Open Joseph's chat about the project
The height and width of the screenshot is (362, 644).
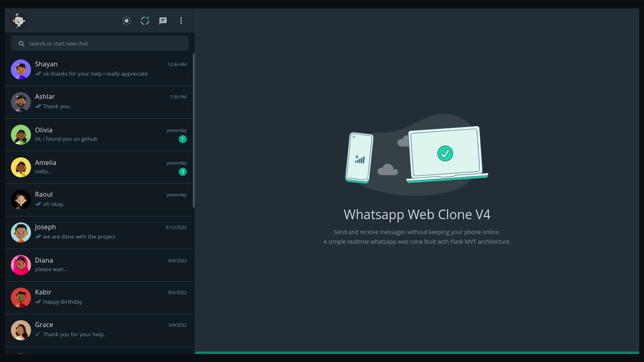tap(99, 232)
